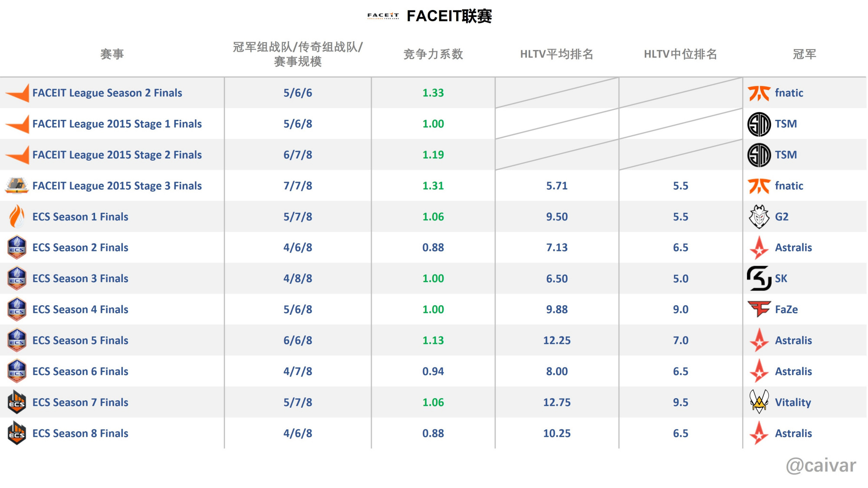Click the HLTV中位排名 column header
868x488 pixels.
click(x=681, y=54)
